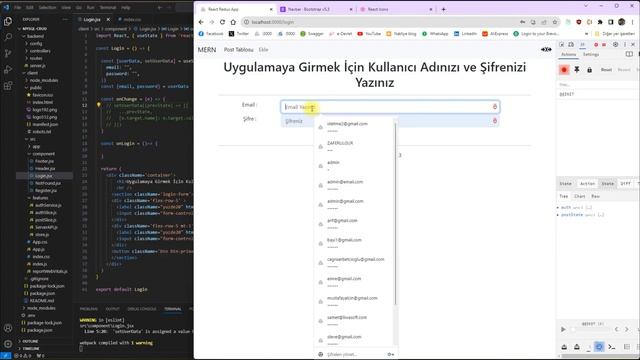Click the login icon in MERN navbar

pos(546,49)
